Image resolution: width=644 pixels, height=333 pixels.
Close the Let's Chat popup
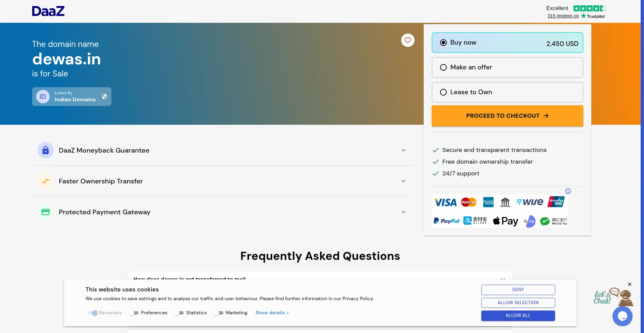630,284
